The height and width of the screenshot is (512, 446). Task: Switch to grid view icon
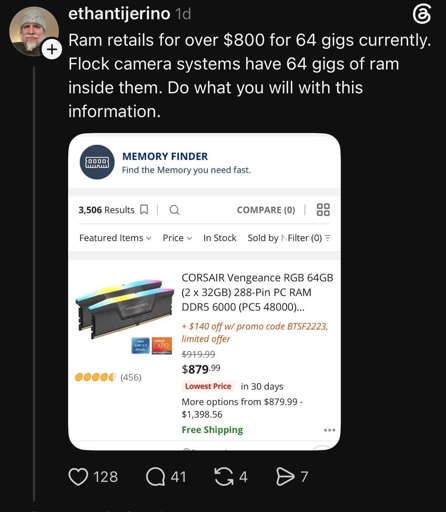pyautogui.click(x=323, y=210)
